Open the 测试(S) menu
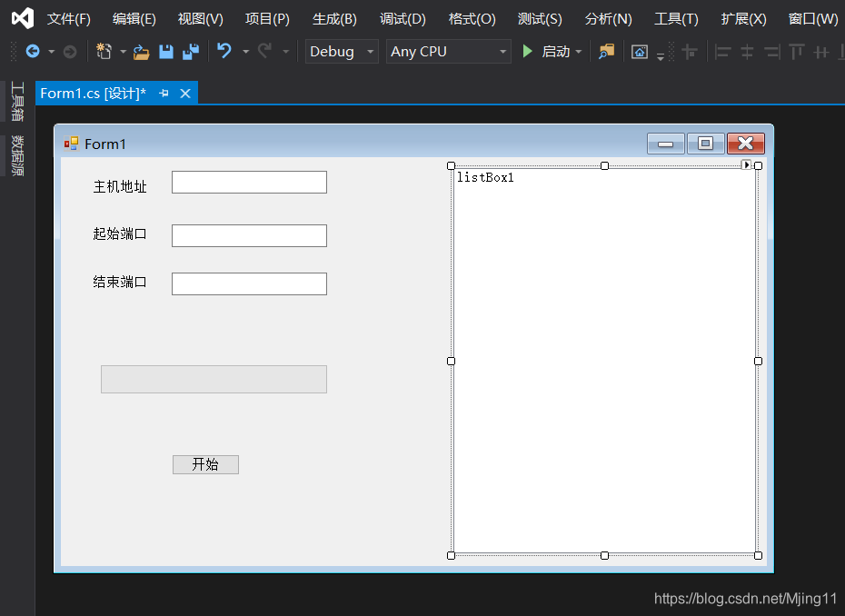845x616 pixels. [540, 19]
